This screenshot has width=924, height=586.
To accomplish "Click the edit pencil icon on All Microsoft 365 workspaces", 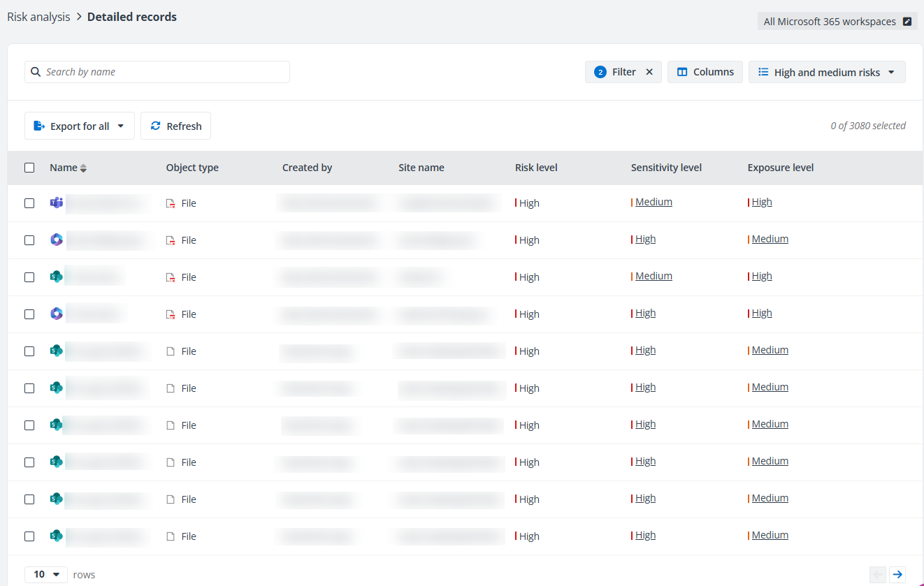I will coord(907,21).
